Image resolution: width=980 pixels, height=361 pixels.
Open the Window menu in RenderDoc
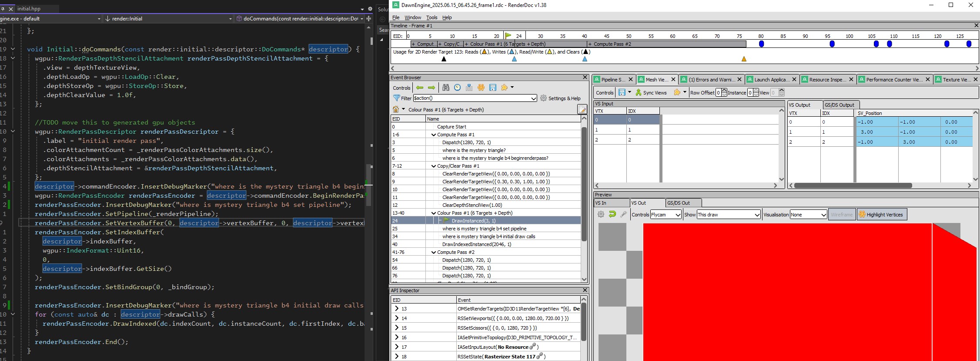pyautogui.click(x=413, y=17)
